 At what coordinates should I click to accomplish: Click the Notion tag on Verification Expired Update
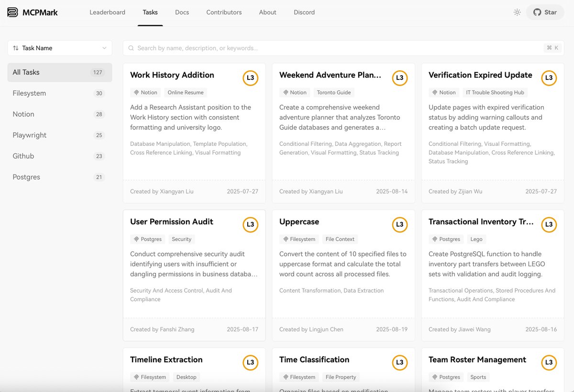pos(444,92)
